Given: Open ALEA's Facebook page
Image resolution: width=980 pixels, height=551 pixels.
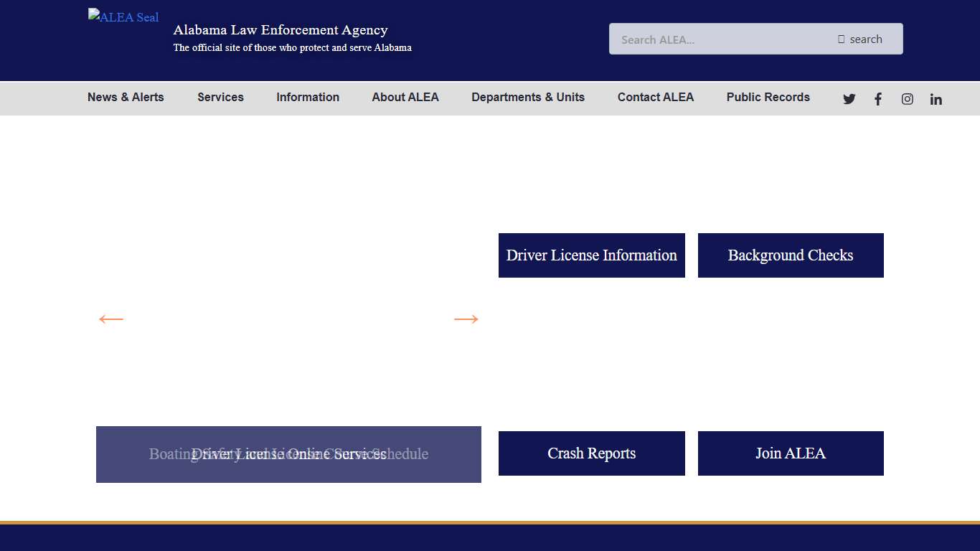Looking at the screenshot, I should pos(877,98).
